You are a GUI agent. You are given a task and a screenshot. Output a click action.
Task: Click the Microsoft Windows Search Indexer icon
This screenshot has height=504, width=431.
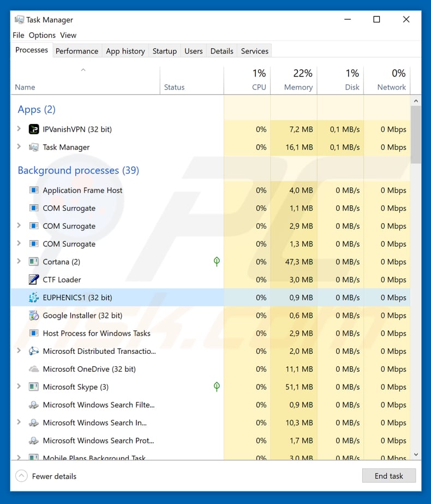click(34, 423)
